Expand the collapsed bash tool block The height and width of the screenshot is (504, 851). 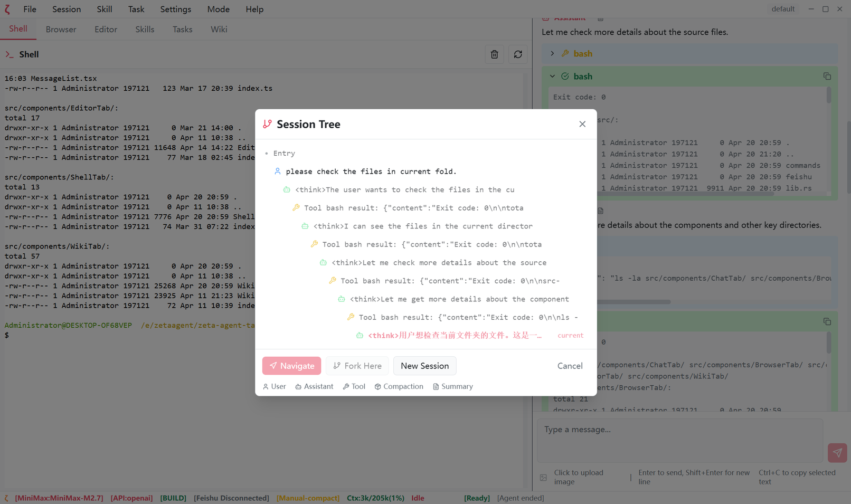tap(552, 53)
